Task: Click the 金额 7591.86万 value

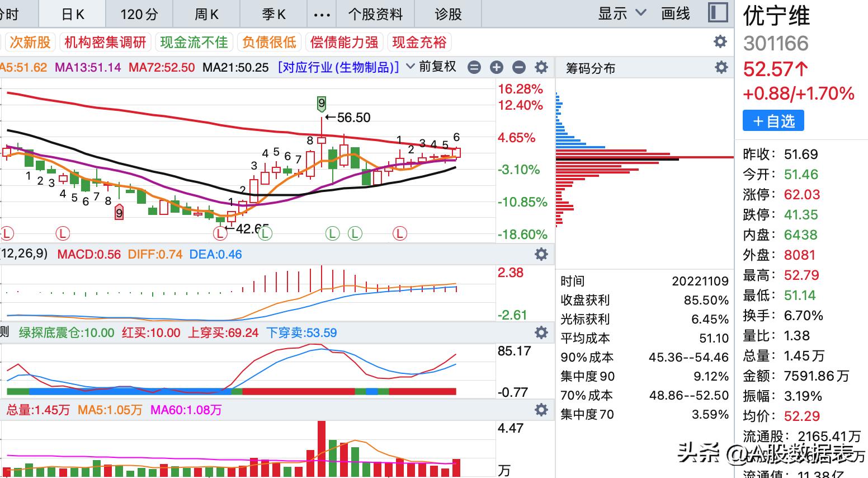Action: coord(817,376)
